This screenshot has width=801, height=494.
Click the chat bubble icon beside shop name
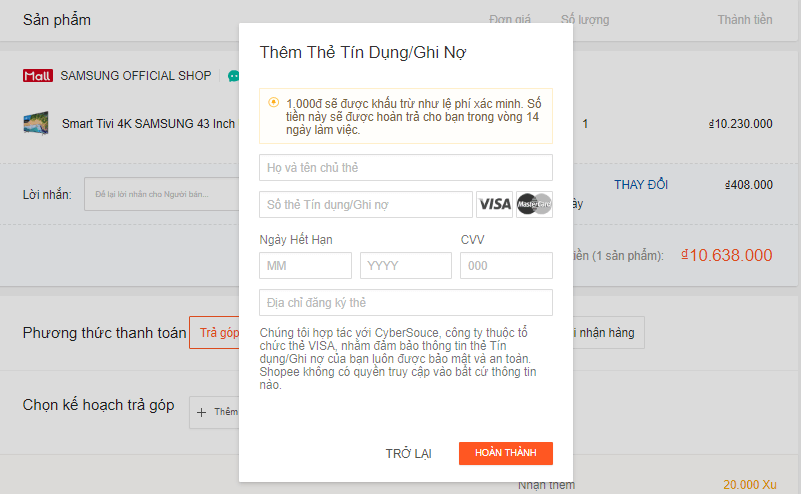[x=233, y=76]
